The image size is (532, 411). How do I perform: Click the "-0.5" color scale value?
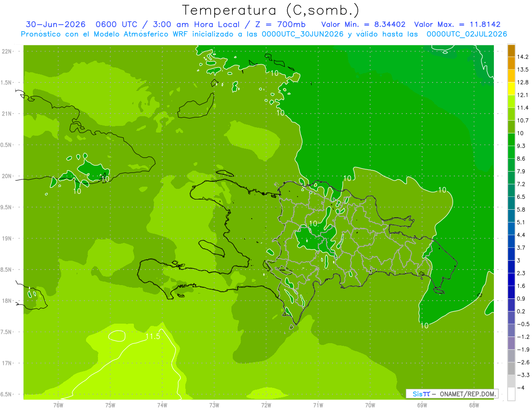[523, 324]
